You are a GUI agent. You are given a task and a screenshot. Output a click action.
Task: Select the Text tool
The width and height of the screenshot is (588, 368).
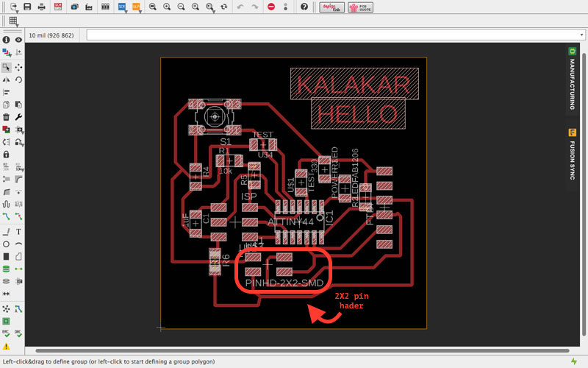tap(18, 231)
